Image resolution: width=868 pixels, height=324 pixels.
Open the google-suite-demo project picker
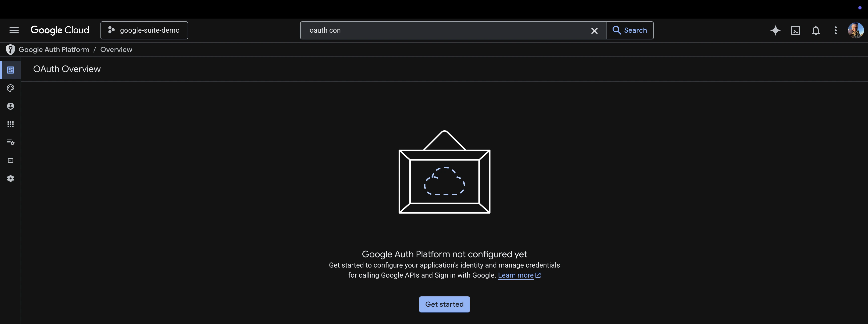(x=144, y=30)
